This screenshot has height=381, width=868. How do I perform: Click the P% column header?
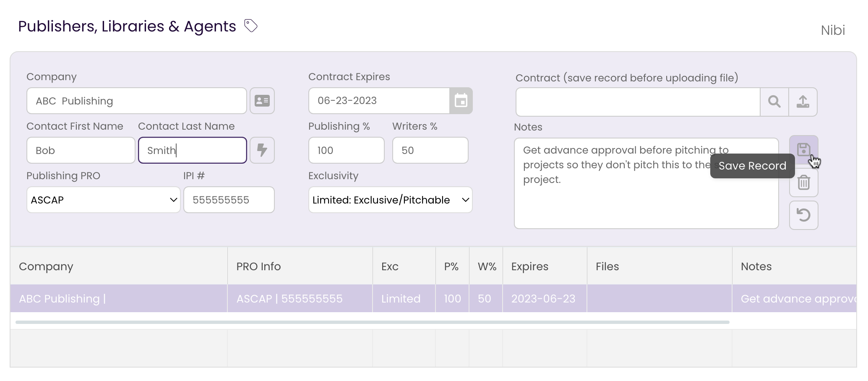pyautogui.click(x=452, y=266)
